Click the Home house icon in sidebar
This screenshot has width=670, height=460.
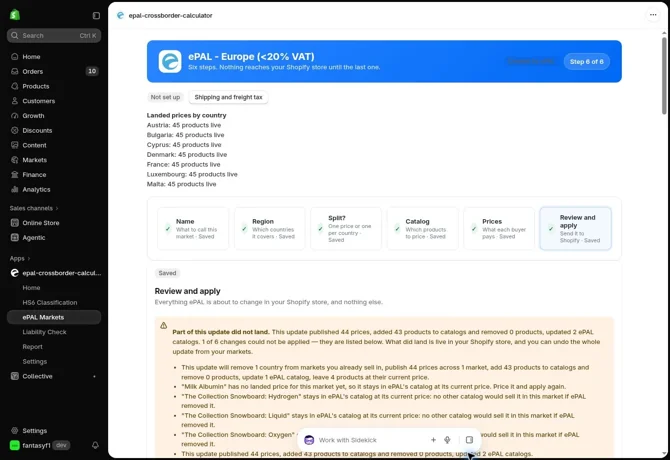15,56
